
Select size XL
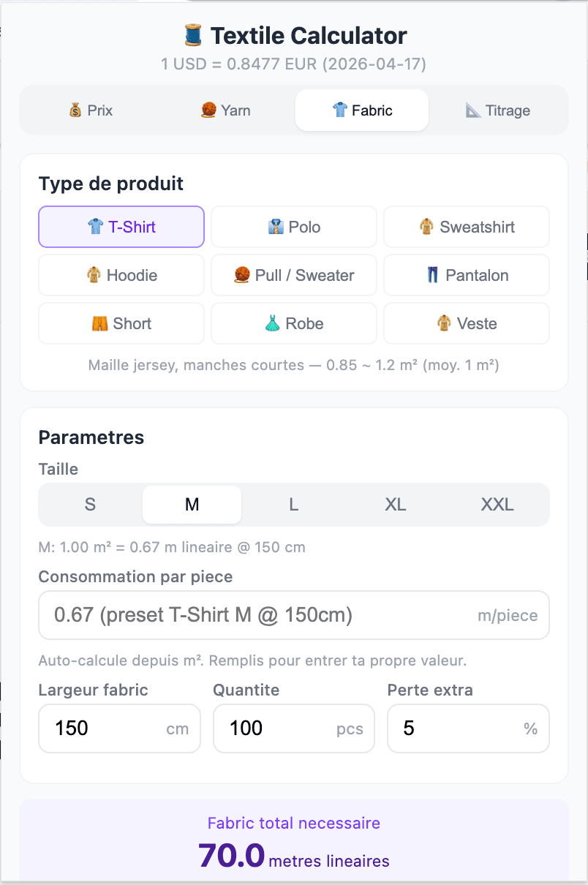click(395, 505)
